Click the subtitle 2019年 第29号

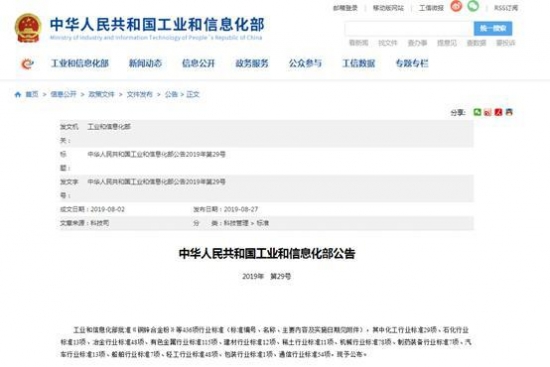click(x=267, y=276)
